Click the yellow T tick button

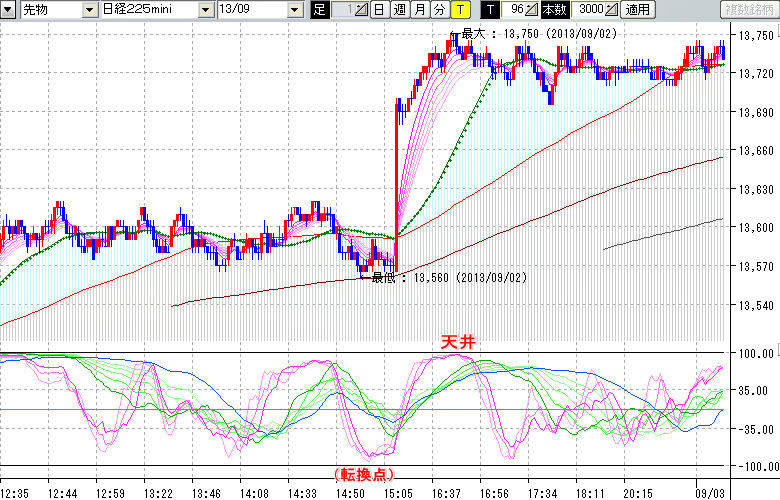coord(459,10)
